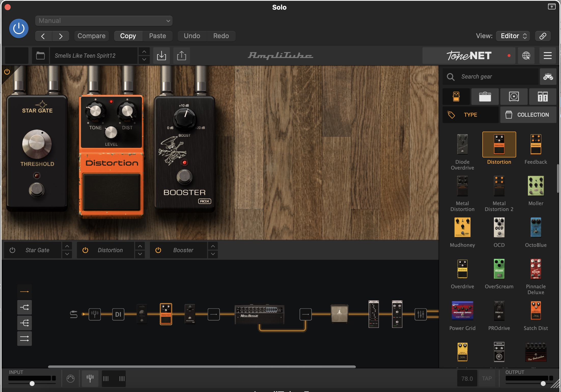Click Booster slot down chevron
The image size is (561, 392).
coord(213,254)
